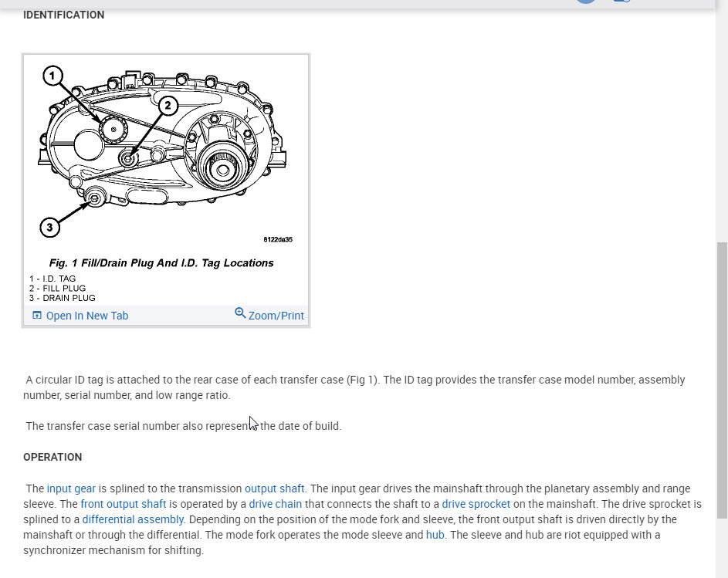Click the vertical scrollbar thumb

tap(722, 380)
